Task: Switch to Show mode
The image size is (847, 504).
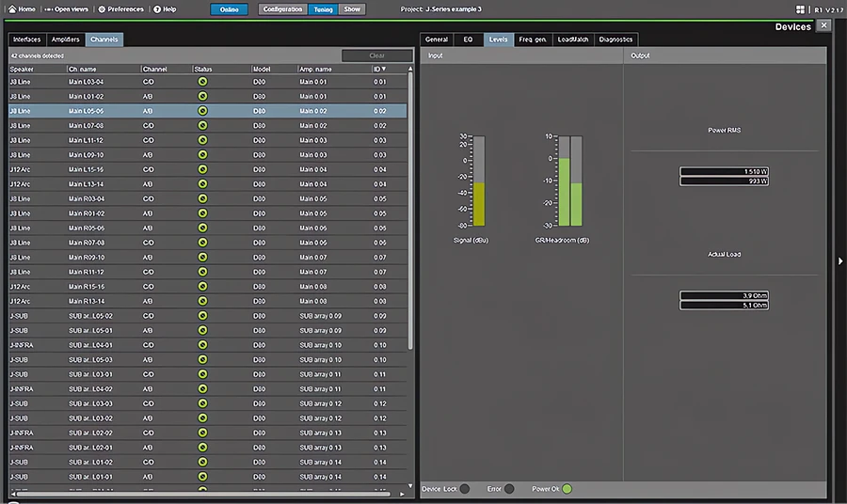Action: point(352,9)
